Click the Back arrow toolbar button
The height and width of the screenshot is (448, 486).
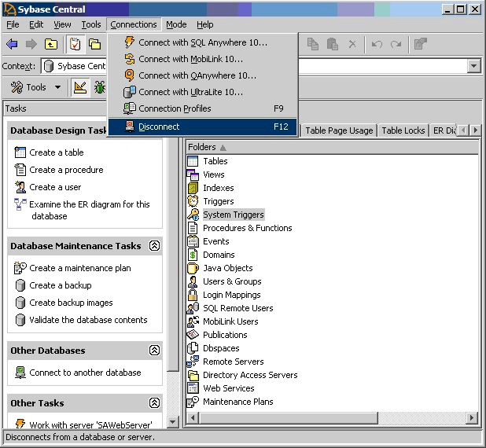click(12, 44)
